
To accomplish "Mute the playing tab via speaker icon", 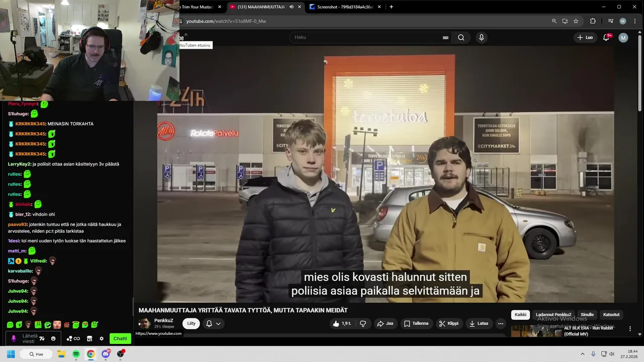I will [291, 7].
